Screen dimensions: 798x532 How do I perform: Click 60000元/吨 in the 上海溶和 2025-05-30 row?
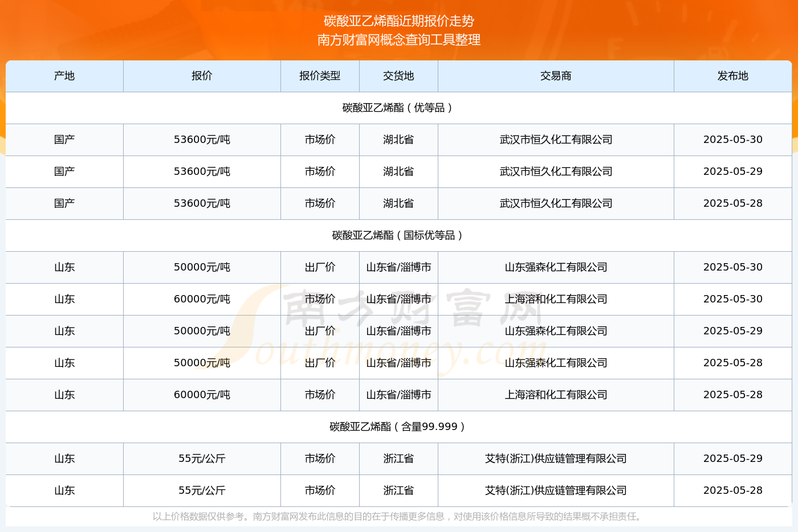[202, 299]
